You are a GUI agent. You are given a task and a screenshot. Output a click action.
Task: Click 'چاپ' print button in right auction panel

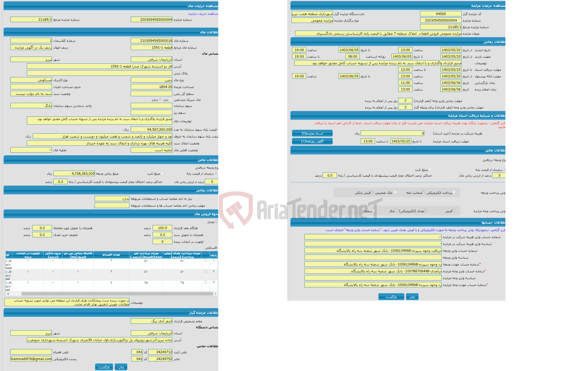[x=412, y=297]
